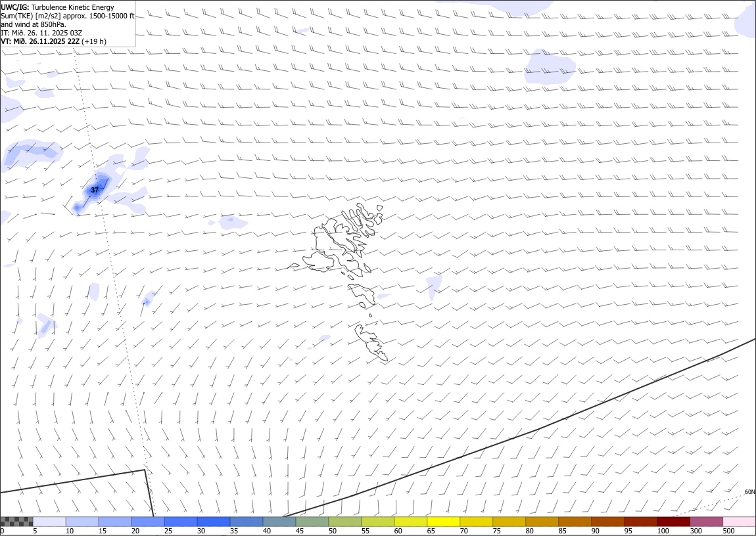This screenshot has height=536, width=756.
Task: Choose the pale pink above-500 legend swatch
Action: [739, 522]
